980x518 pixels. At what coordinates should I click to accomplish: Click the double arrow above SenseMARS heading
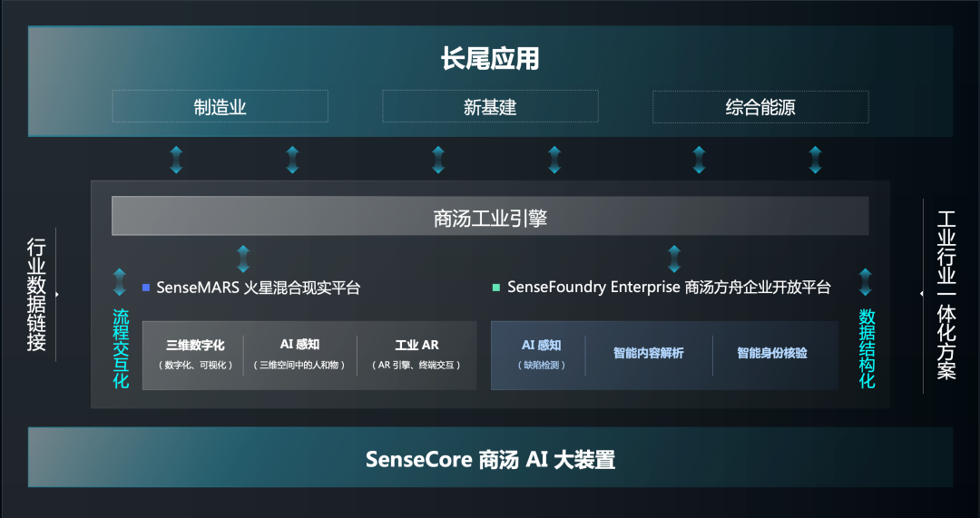click(243, 259)
